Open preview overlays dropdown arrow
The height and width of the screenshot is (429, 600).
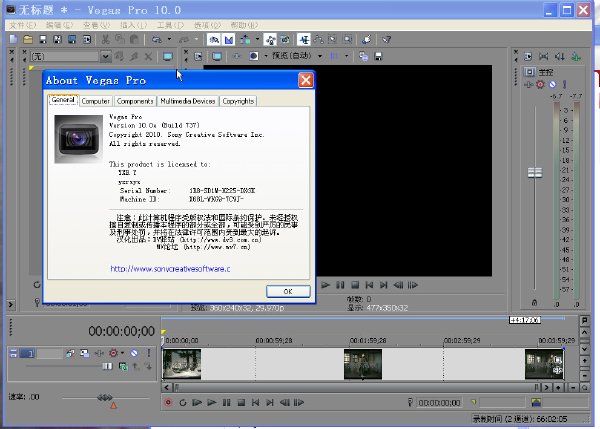(346, 56)
